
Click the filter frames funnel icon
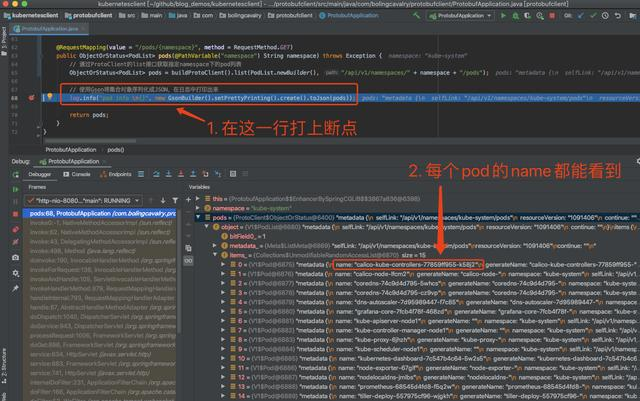pos(175,200)
